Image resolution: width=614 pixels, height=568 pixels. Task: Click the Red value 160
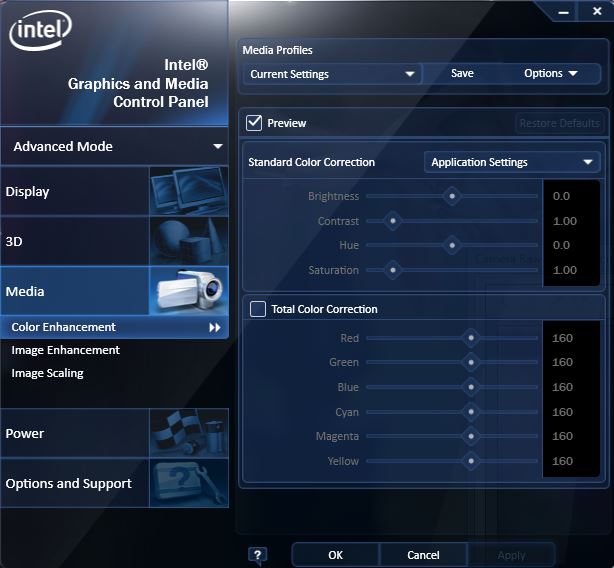pyautogui.click(x=562, y=338)
